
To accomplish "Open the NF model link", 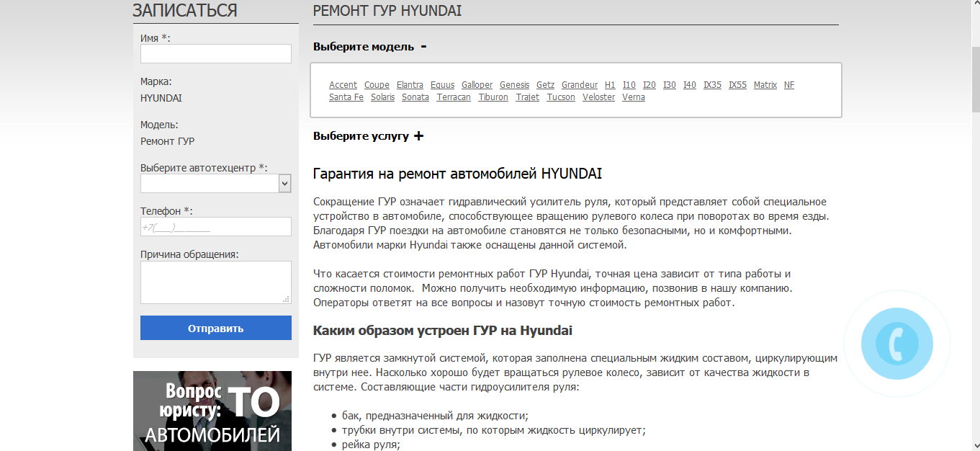I will click(789, 85).
